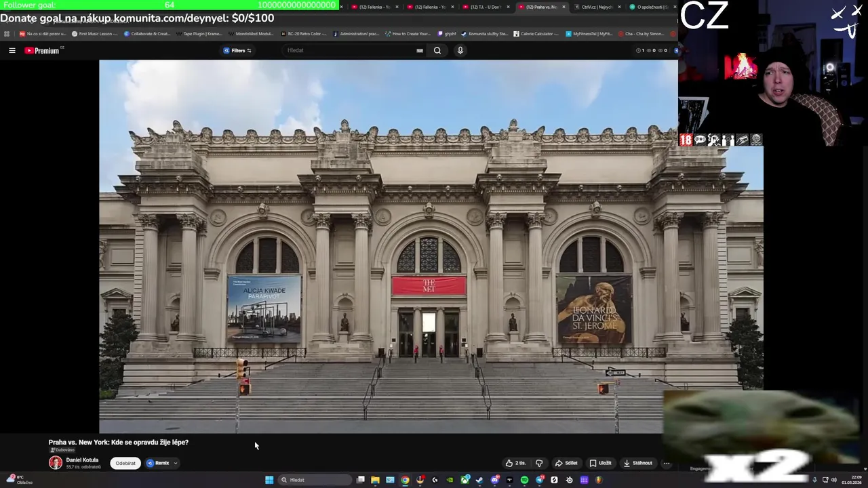Screen dimensions: 868x488
Task: Open Telegram from the taskbar
Action: point(539,480)
